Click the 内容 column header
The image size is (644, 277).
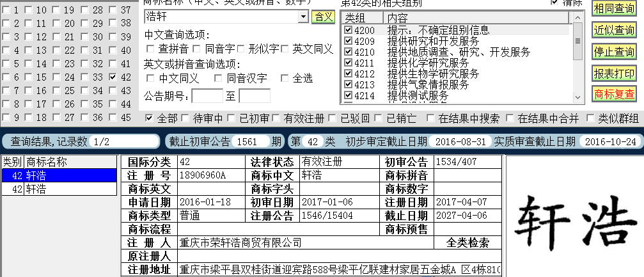tap(477, 18)
